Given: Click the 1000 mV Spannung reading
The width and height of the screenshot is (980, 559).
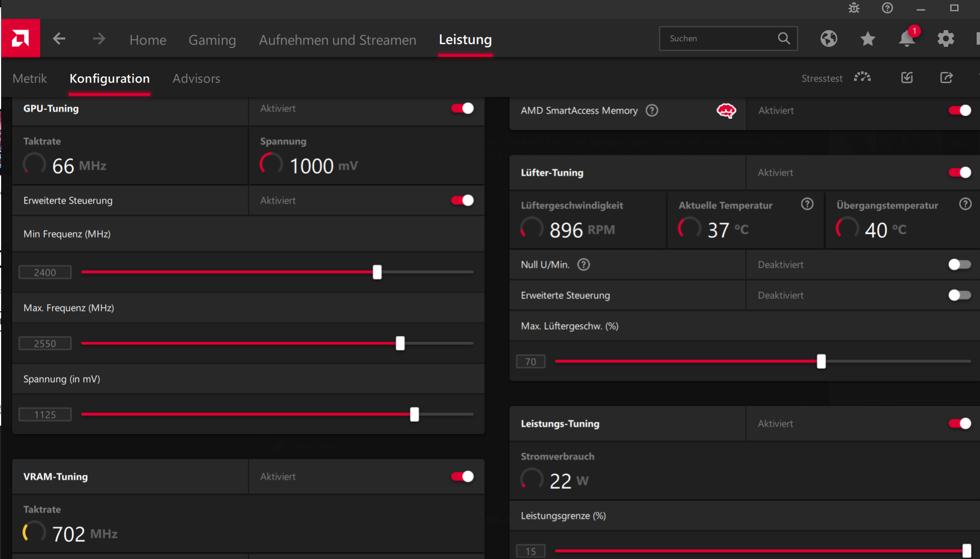Looking at the screenshot, I should coord(324,166).
